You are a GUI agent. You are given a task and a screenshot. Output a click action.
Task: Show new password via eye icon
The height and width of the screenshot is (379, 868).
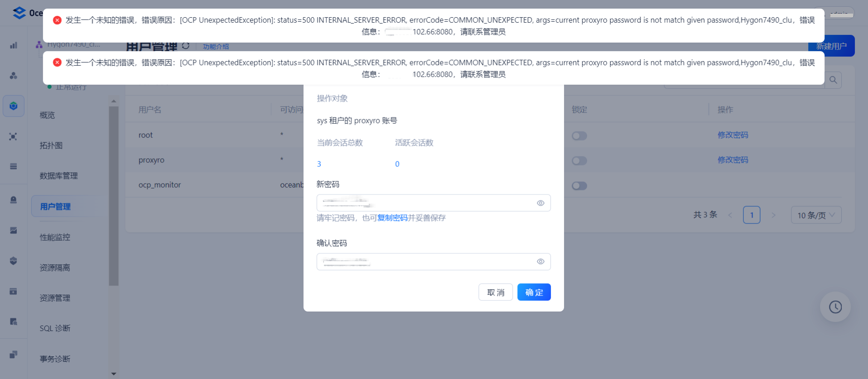pos(540,203)
